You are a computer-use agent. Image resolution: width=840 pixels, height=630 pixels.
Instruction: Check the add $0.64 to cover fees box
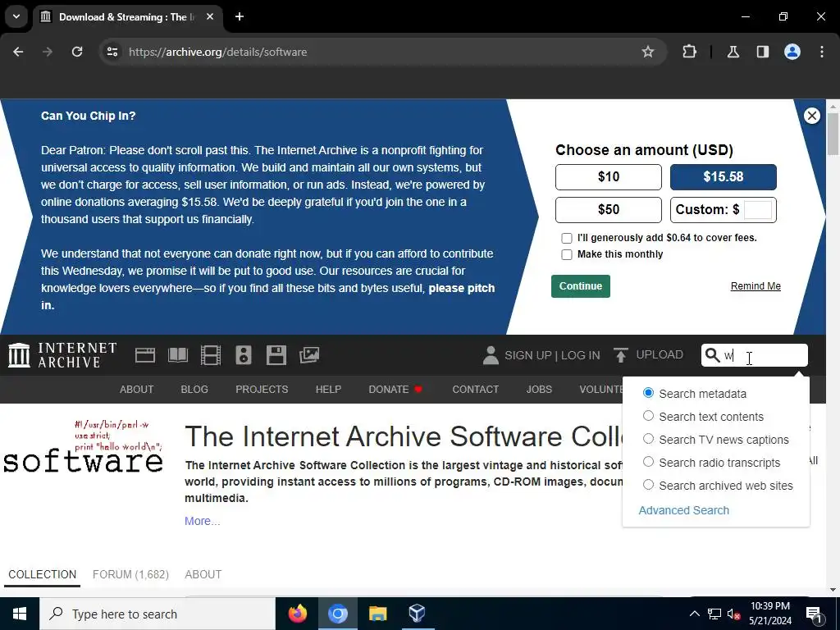point(567,238)
